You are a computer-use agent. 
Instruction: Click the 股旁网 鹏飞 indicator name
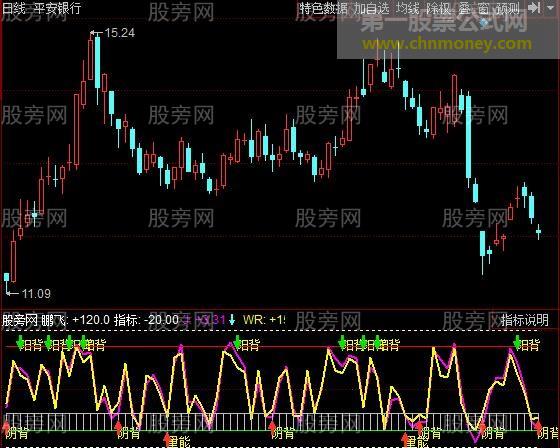[34, 320]
